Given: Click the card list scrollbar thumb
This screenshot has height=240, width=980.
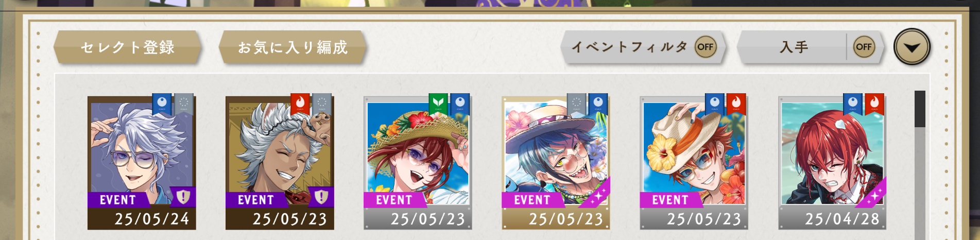Looking at the screenshot, I should coord(920,109).
